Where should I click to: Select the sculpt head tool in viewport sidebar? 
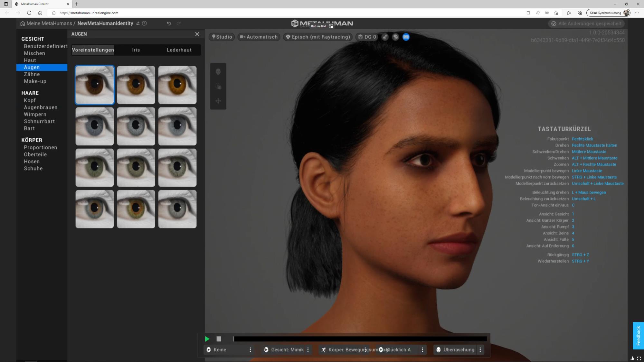(x=218, y=71)
